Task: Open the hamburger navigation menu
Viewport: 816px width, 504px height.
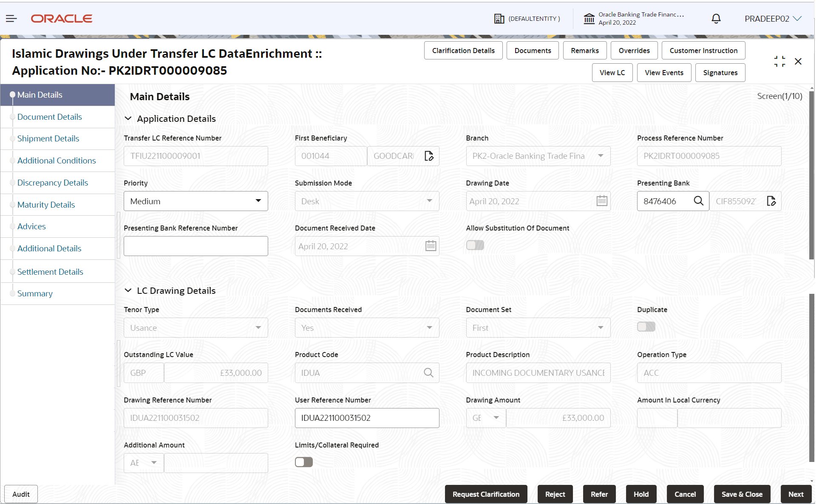Action: tap(11, 18)
